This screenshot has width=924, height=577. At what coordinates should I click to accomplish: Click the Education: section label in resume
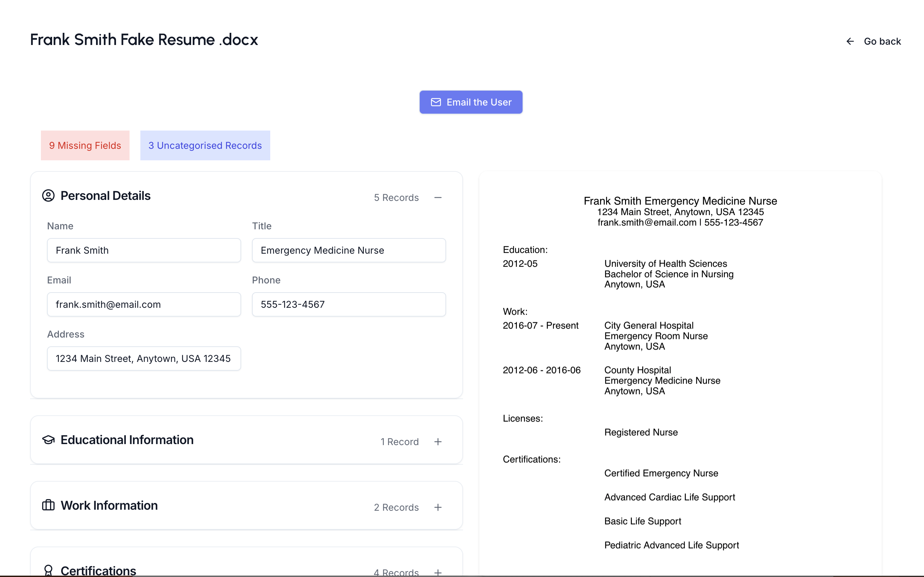coord(525,250)
